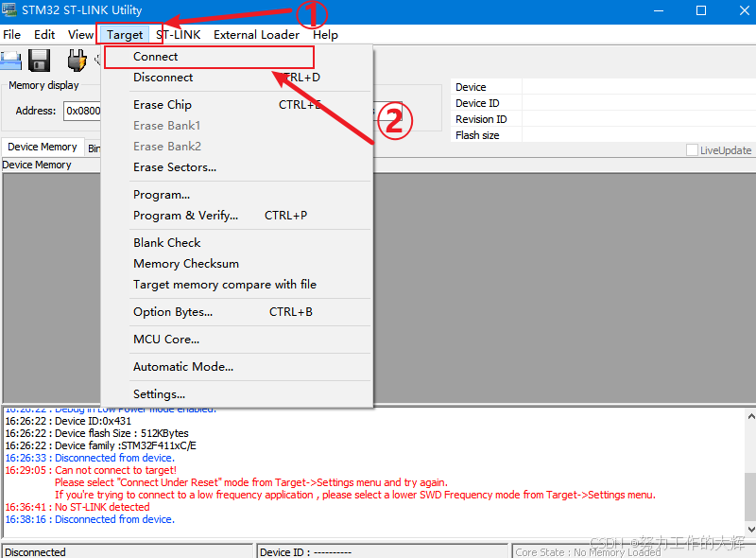This screenshot has width=756, height=558.
Task: Click the 'Can not connect to target!' log line
Action: (x=91, y=470)
